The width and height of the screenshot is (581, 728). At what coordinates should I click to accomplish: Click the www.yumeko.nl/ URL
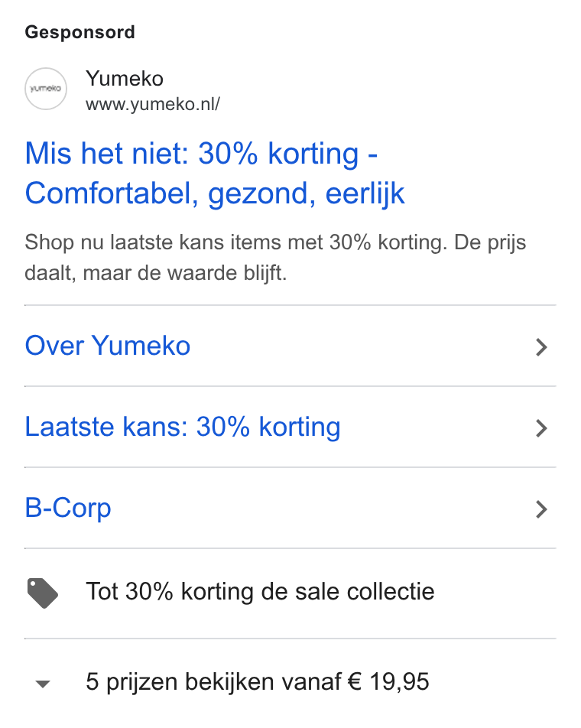click(x=153, y=104)
